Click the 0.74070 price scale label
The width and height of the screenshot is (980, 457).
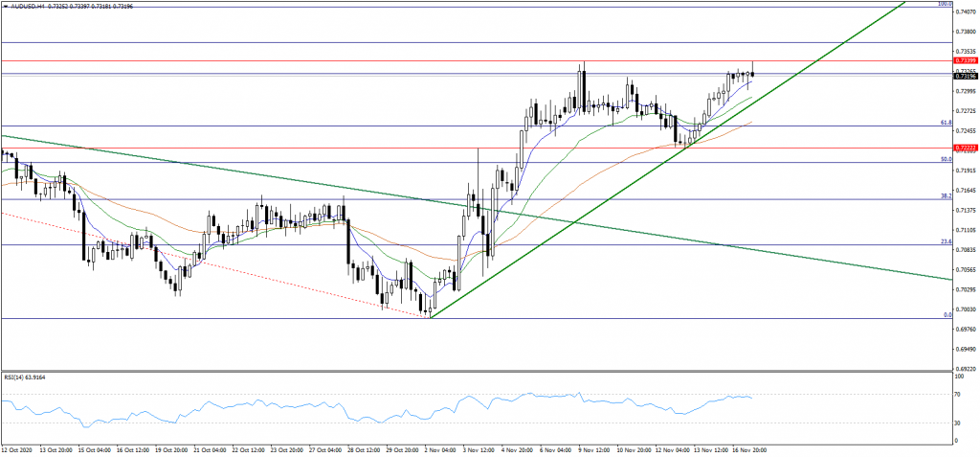[x=966, y=11]
